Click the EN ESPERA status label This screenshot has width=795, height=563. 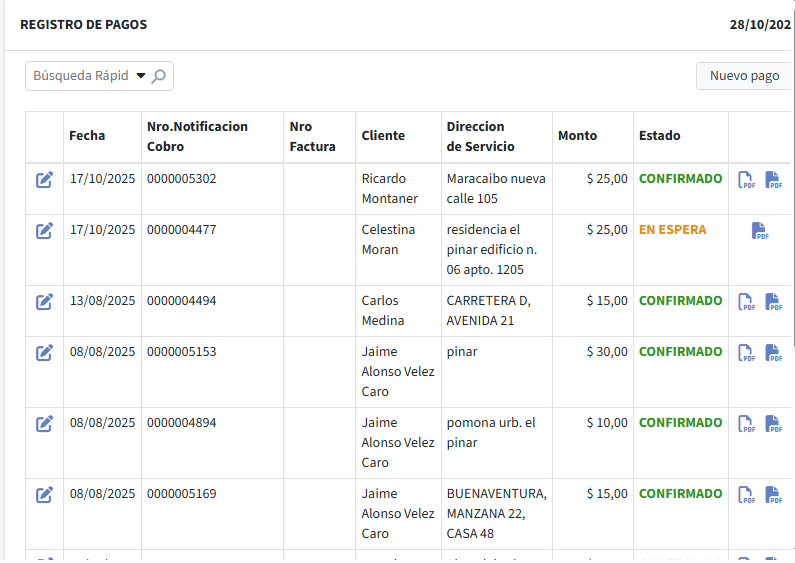672,230
